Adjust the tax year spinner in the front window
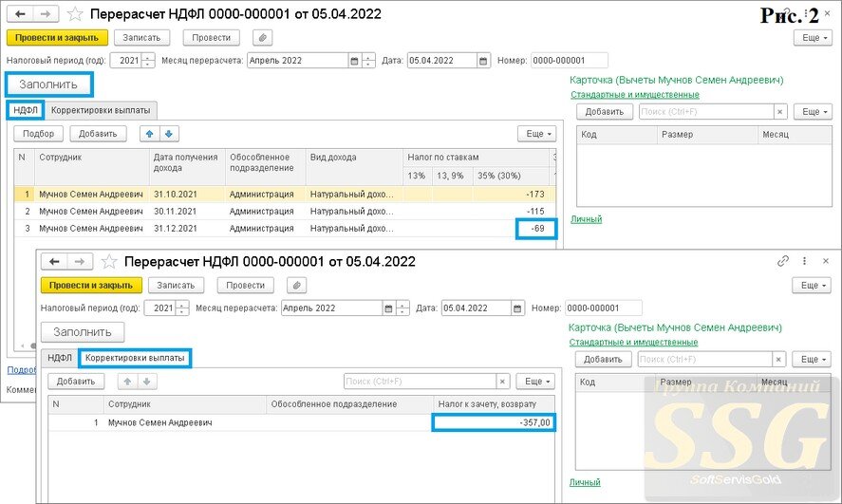This screenshot has width=842, height=504. pyautogui.click(x=182, y=308)
